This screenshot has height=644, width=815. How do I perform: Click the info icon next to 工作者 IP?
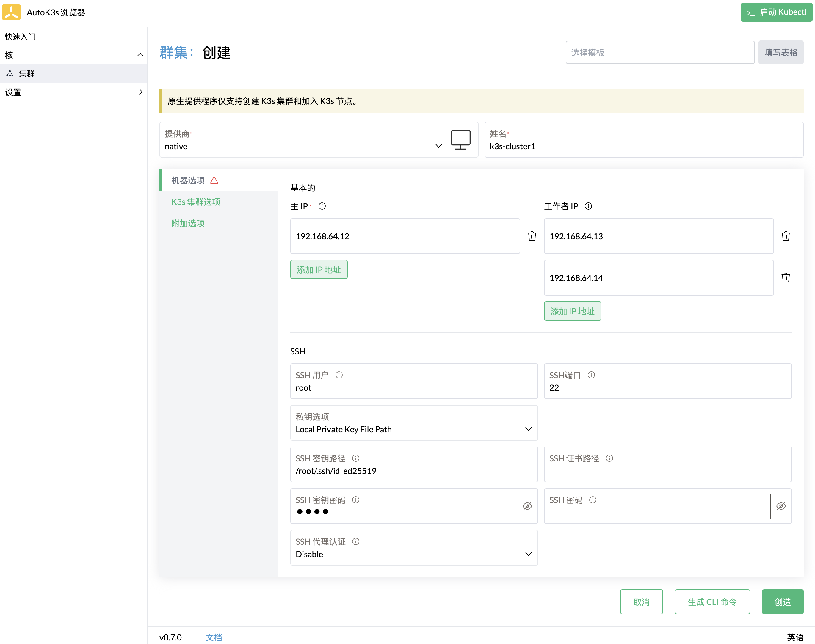[588, 206]
